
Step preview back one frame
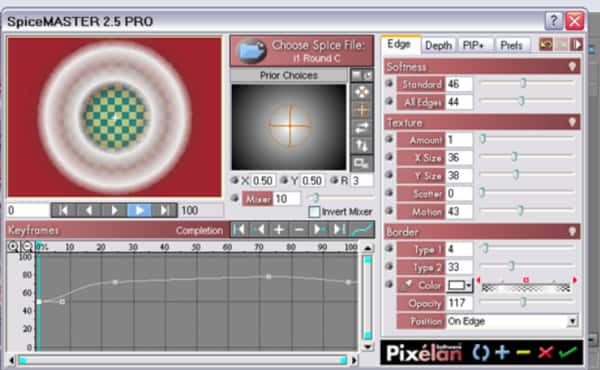pyautogui.click(x=89, y=210)
